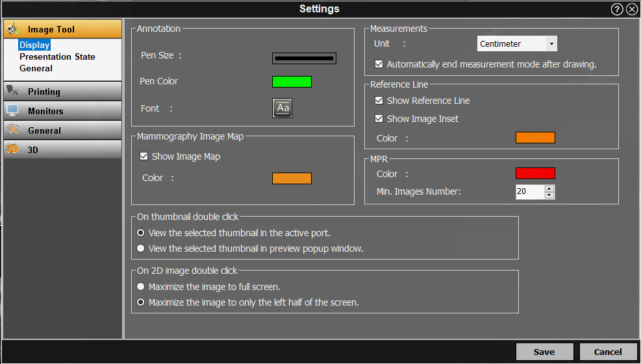
Task: Click the 3D section icon
Action: tap(12, 149)
